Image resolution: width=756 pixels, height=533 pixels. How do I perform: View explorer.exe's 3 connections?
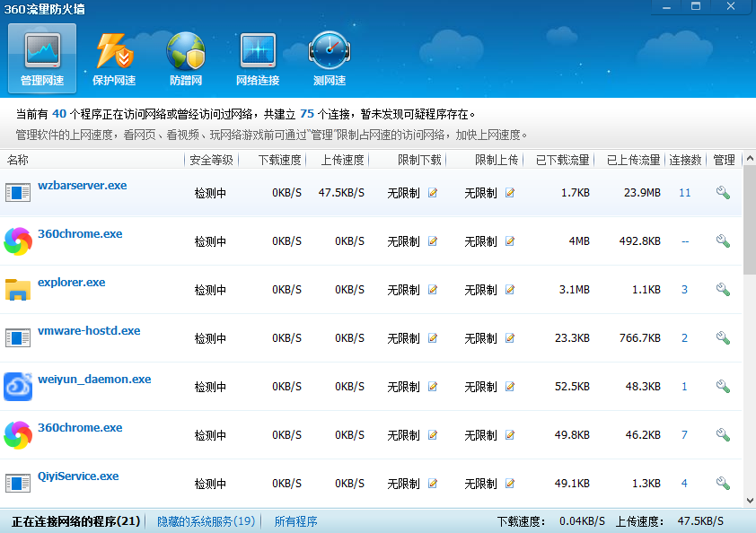[684, 290]
